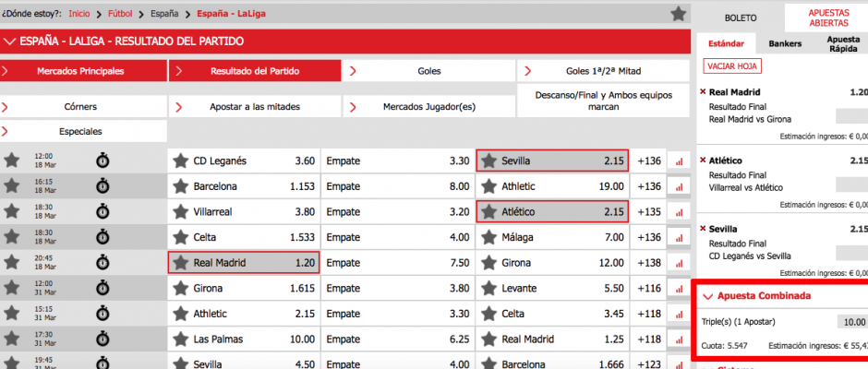Deselect the Real Madrid 1.20 selection
The image size is (868, 369).
click(244, 263)
